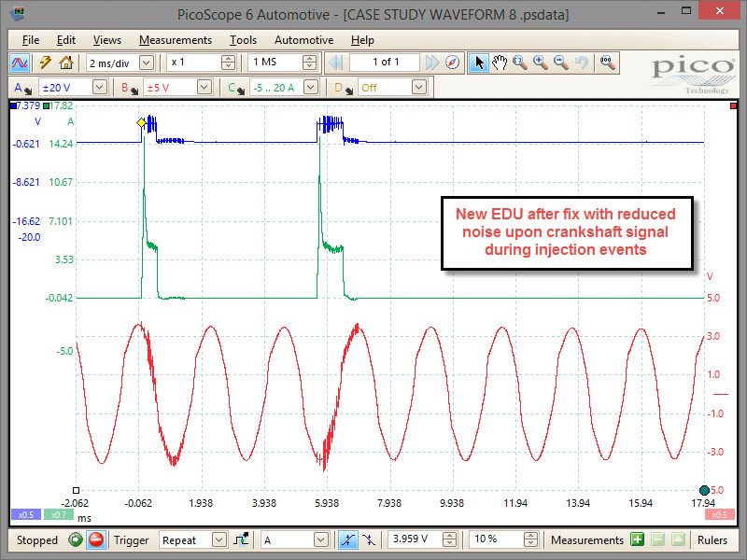
Task: Select the Hand pan tool
Action: (500, 63)
